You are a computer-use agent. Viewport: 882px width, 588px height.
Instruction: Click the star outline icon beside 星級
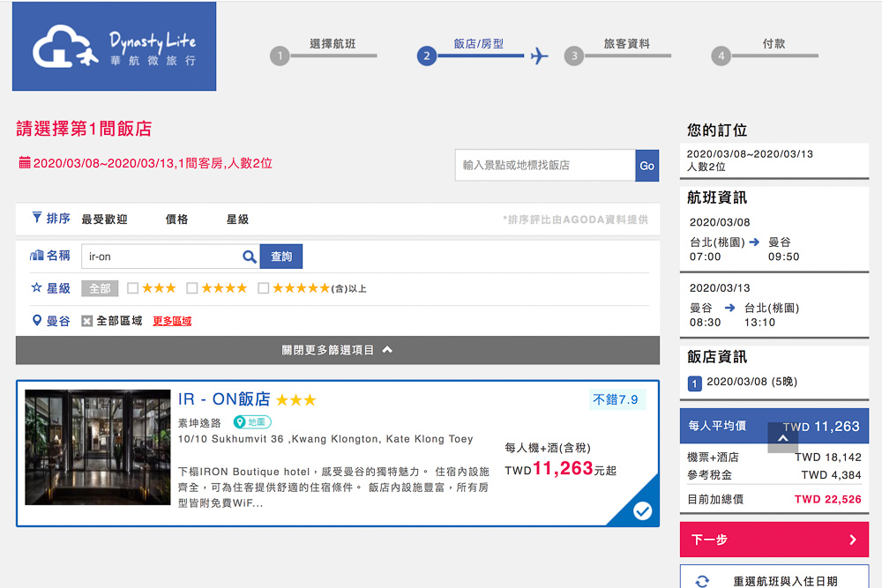pos(36,287)
